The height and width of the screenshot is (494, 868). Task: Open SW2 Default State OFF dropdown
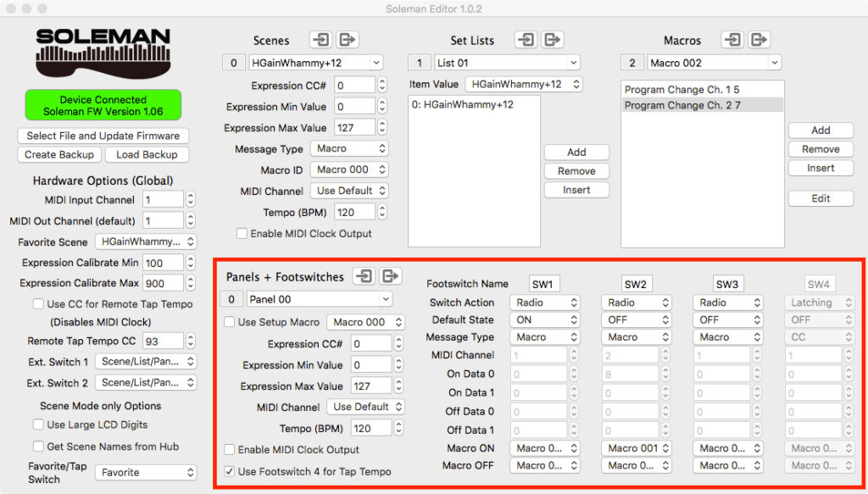coord(636,319)
